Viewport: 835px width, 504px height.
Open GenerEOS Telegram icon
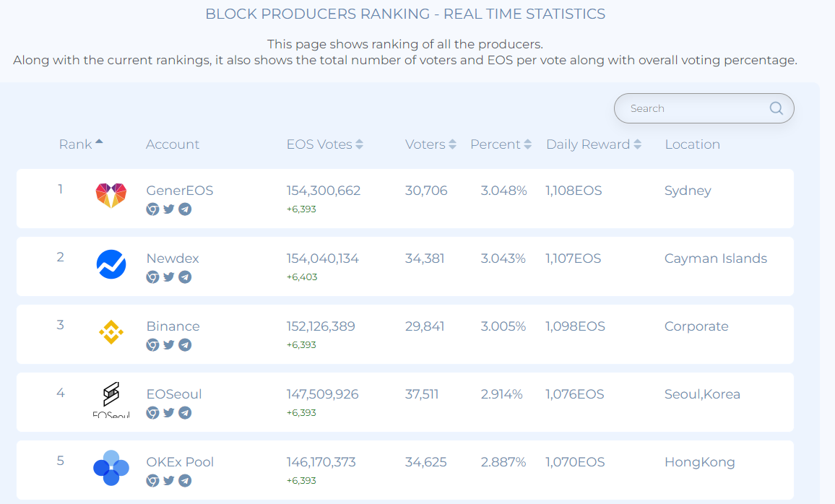(185, 209)
